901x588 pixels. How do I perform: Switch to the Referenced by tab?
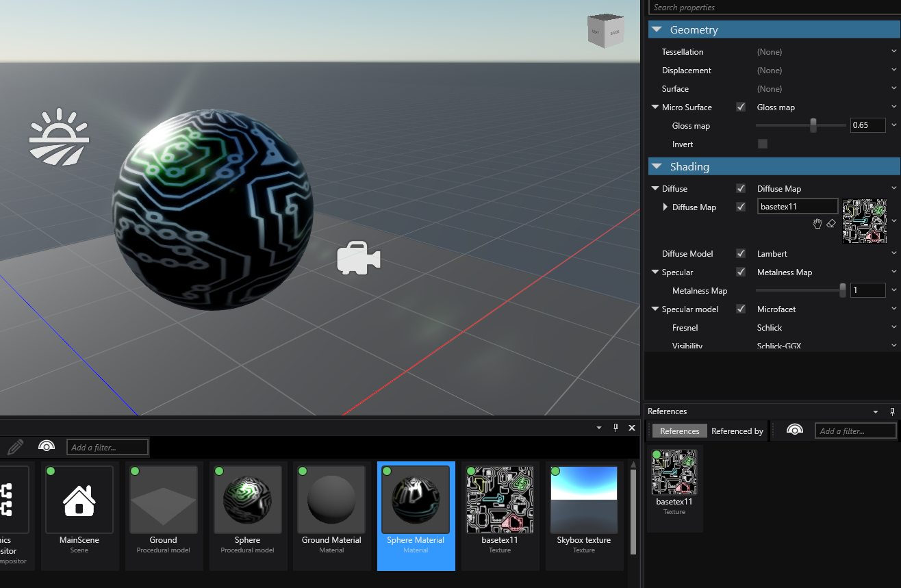coord(737,431)
